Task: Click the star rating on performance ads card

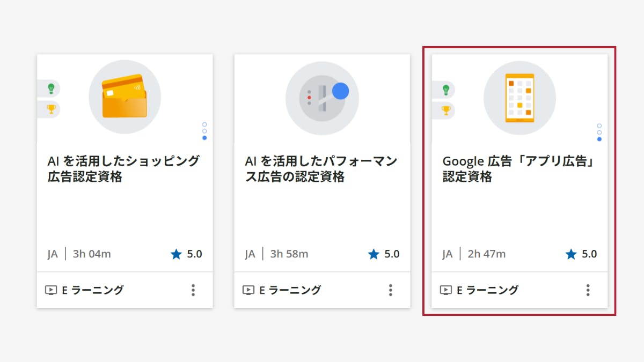Action: pyautogui.click(x=384, y=254)
